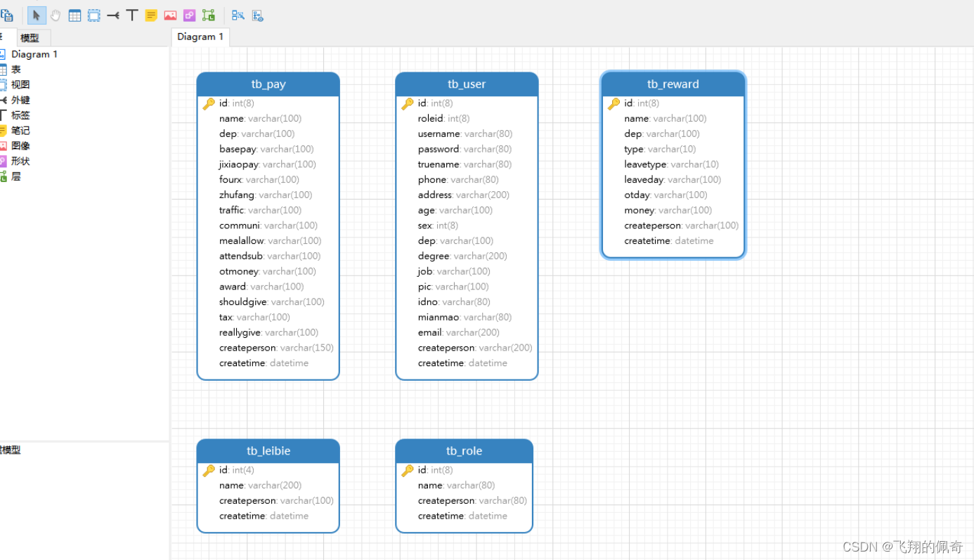
Task: Select 层 node in the tree
Action: (x=15, y=176)
